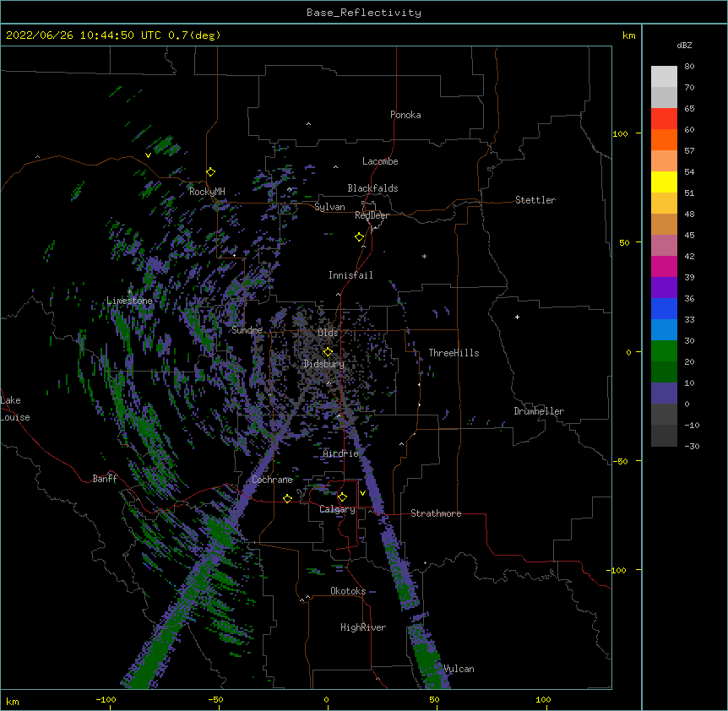Select the Vulcan label
Image resolution: width=728 pixels, height=711 pixels.
pyautogui.click(x=459, y=669)
